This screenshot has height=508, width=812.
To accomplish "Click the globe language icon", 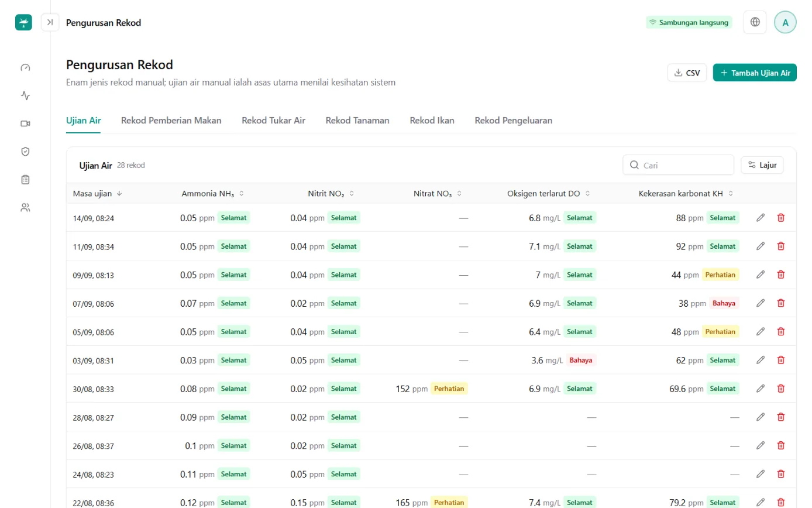I will coord(755,22).
